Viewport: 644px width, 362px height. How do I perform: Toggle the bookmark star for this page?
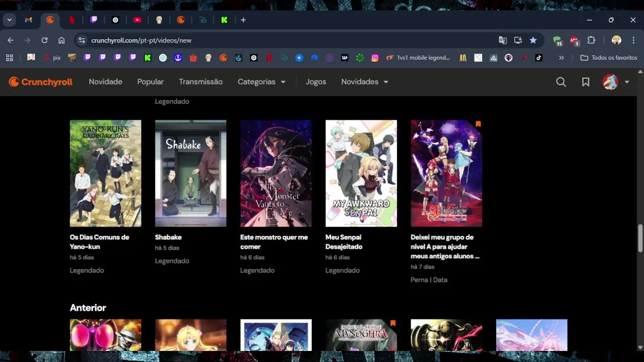pos(533,40)
